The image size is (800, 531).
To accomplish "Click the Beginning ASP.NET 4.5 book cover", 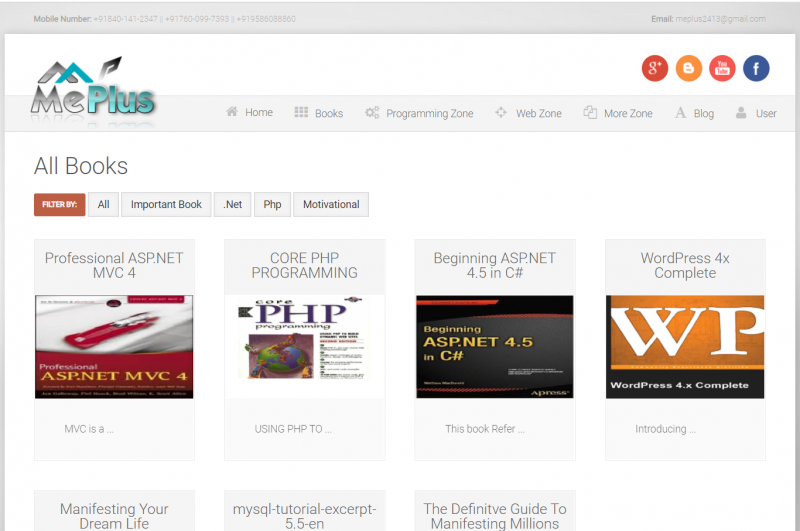I will click(495, 347).
